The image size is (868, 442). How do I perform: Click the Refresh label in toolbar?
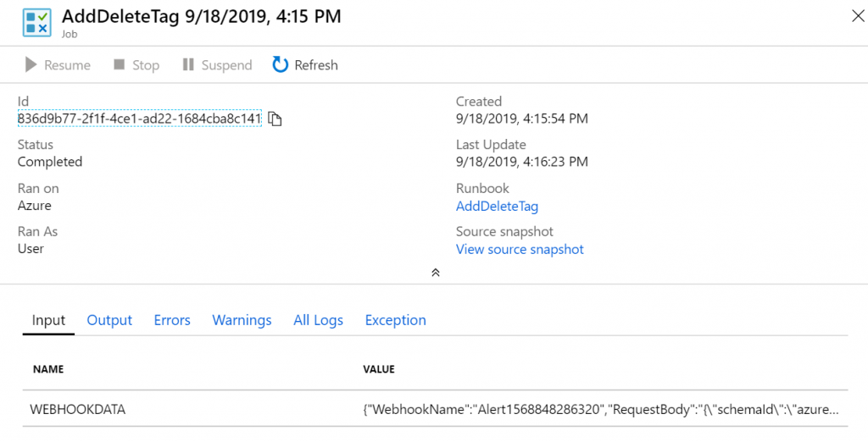pos(316,65)
